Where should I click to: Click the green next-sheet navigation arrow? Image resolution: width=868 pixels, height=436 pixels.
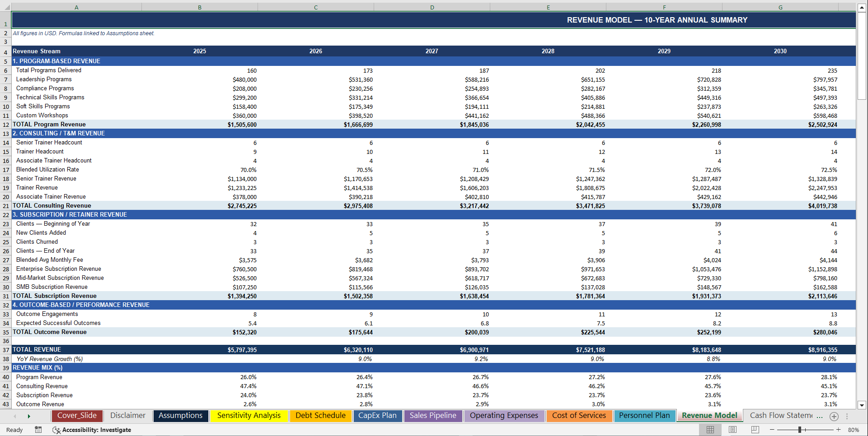click(x=29, y=416)
